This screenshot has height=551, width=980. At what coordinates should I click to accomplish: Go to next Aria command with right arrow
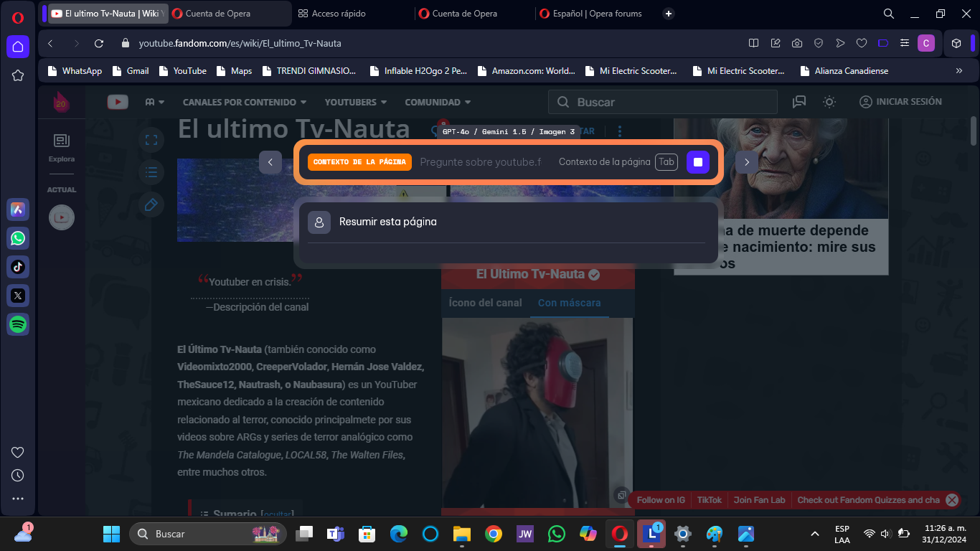pos(747,162)
